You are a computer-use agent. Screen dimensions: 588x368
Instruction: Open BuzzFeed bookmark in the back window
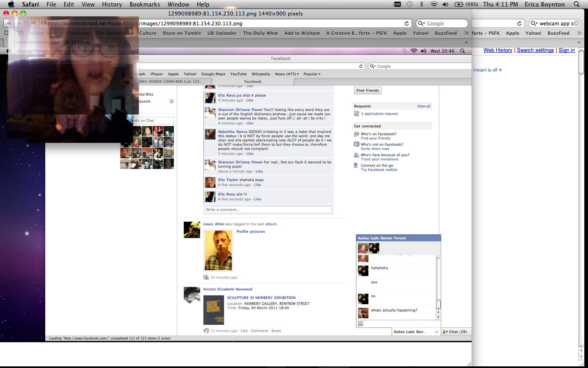pos(558,33)
